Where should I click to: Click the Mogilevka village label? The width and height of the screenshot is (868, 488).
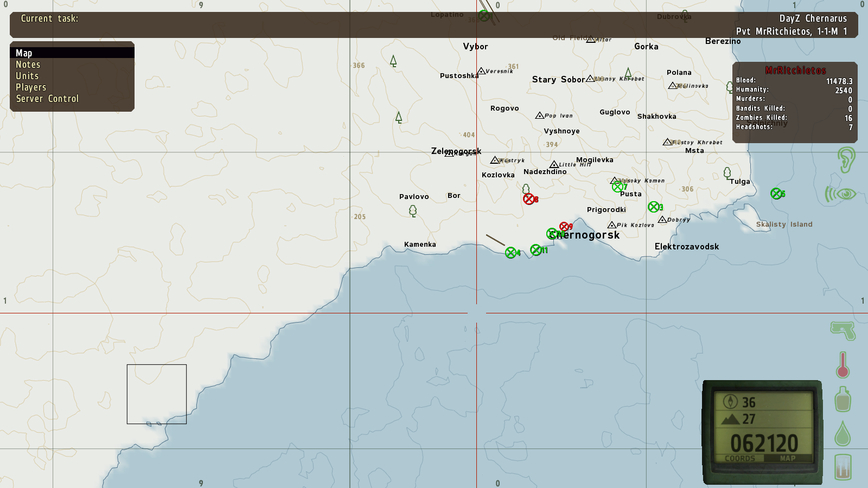point(595,159)
